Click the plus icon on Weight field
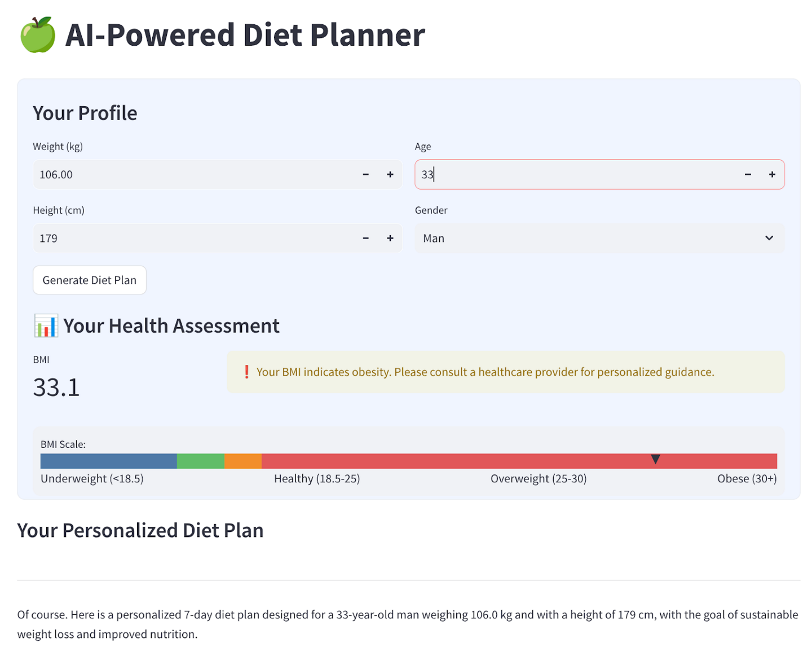 tap(390, 174)
